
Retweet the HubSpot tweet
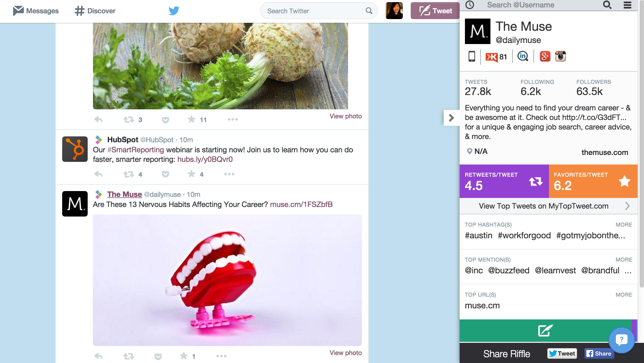pos(129,174)
